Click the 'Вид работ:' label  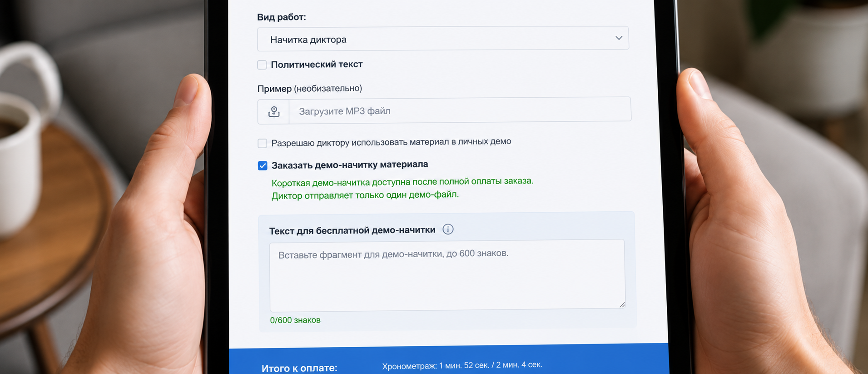282,17
